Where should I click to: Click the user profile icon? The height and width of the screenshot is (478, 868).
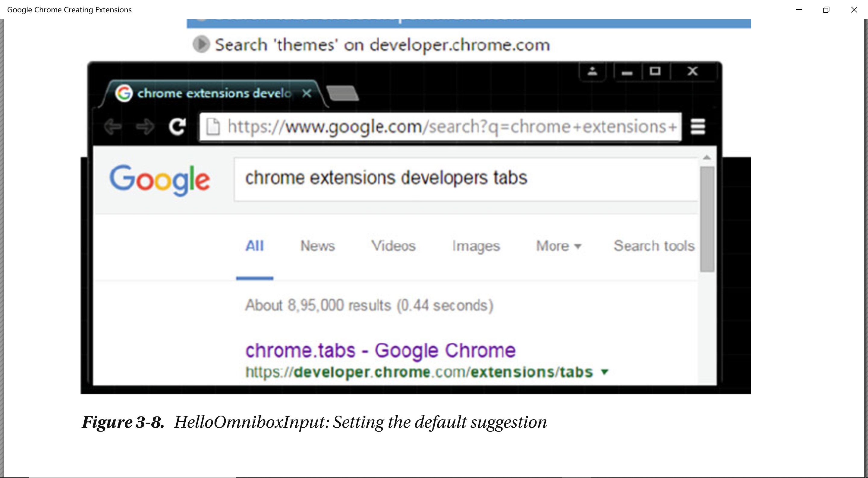[592, 71]
